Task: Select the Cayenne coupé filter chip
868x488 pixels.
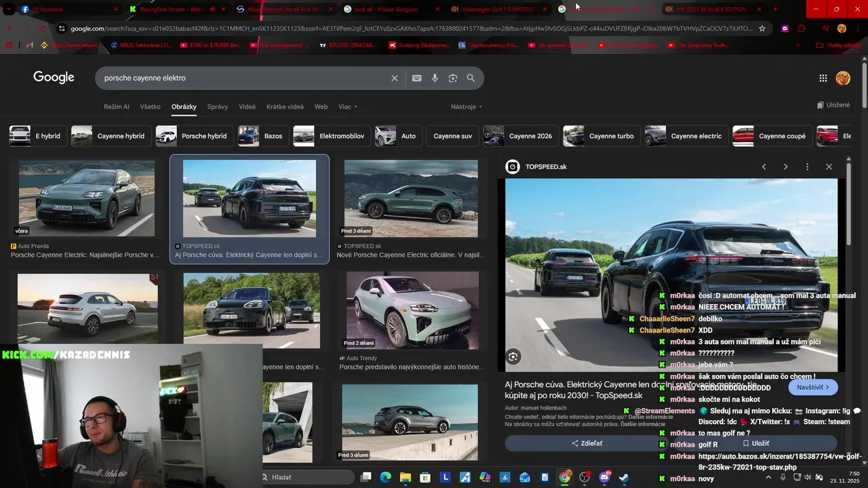Action: [772, 136]
